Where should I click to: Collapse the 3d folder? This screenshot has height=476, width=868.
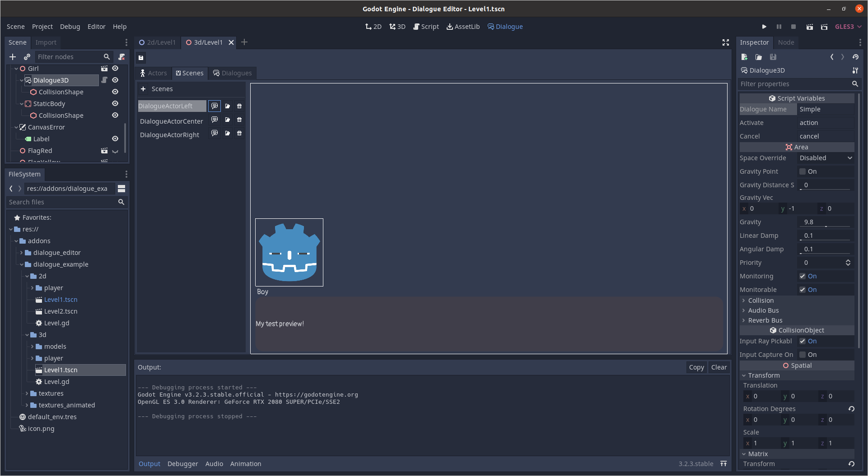[x=27, y=335]
